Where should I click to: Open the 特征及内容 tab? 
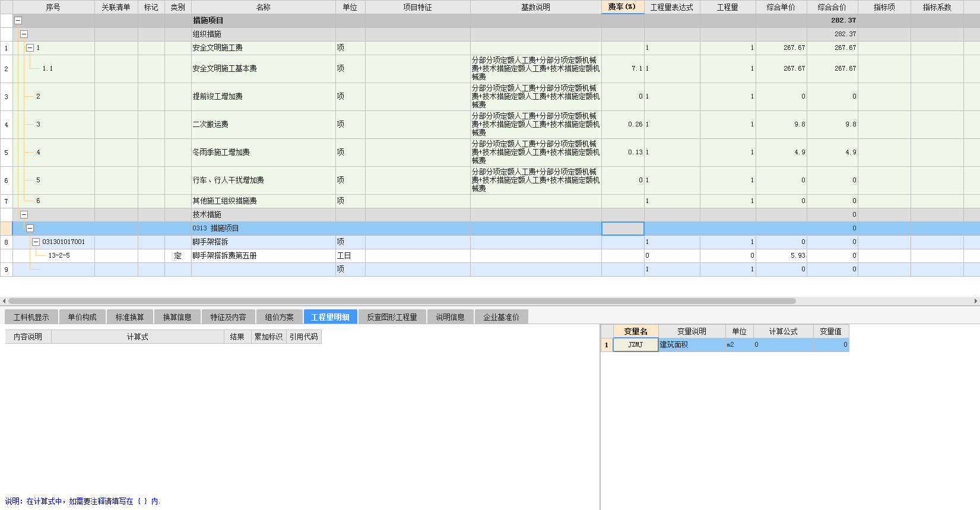(228, 317)
